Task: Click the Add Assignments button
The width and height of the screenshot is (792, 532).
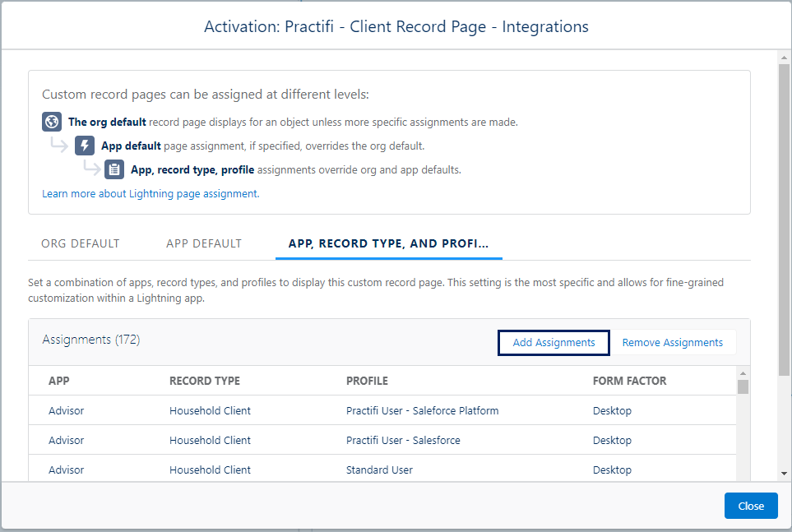Action: [553, 343]
